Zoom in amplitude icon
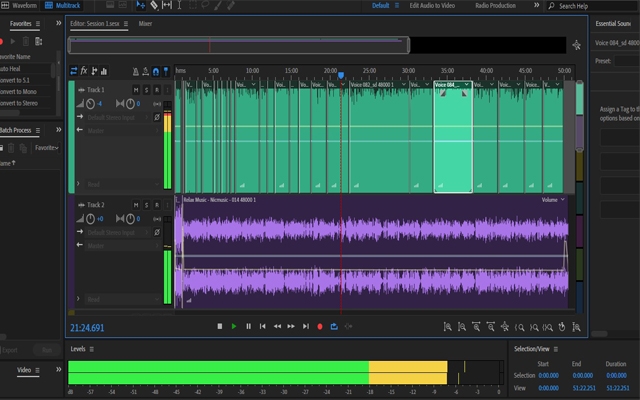The image size is (640, 400). 448,327
